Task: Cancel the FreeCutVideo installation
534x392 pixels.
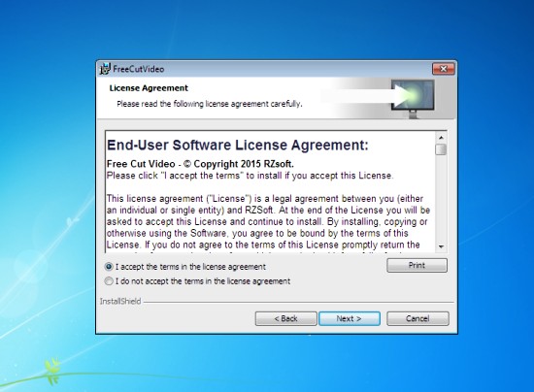Action: [417, 318]
